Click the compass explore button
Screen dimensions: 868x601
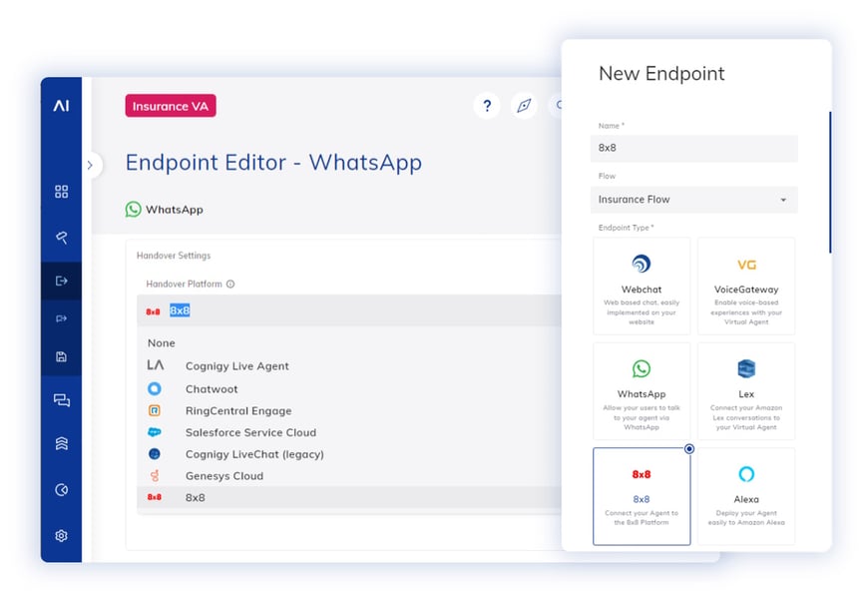(x=524, y=105)
